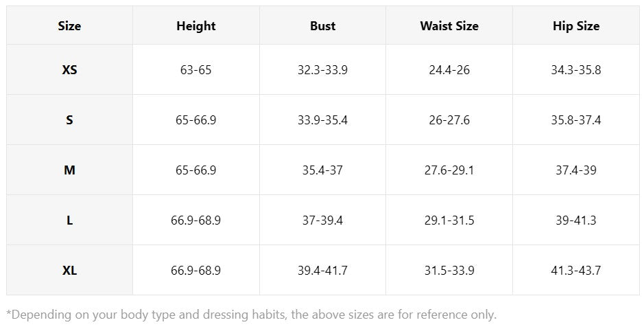
Task: Select the M size row label
Action: point(69,170)
